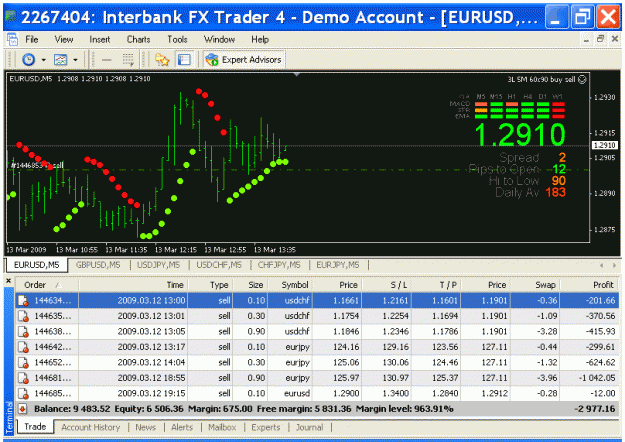Open the Insert menu
Viewport: 625px width, 442px height.
(99, 39)
